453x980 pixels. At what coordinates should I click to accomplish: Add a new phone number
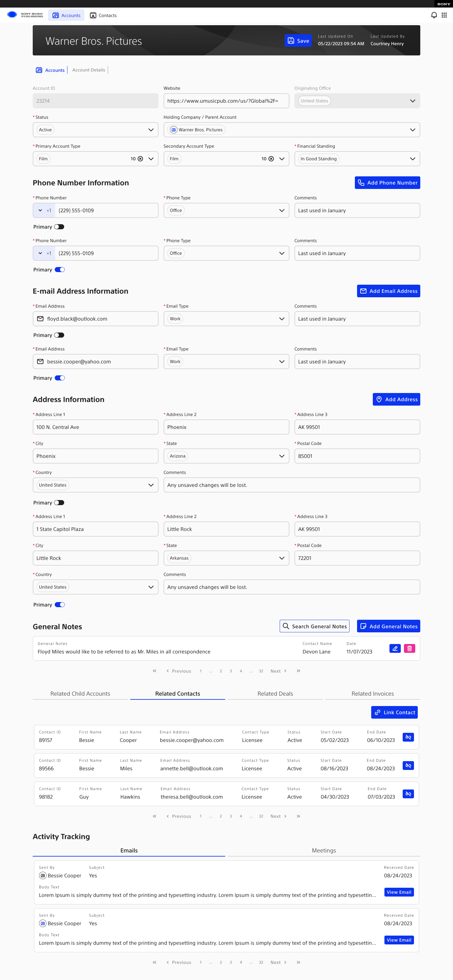pyautogui.click(x=387, y=183)
